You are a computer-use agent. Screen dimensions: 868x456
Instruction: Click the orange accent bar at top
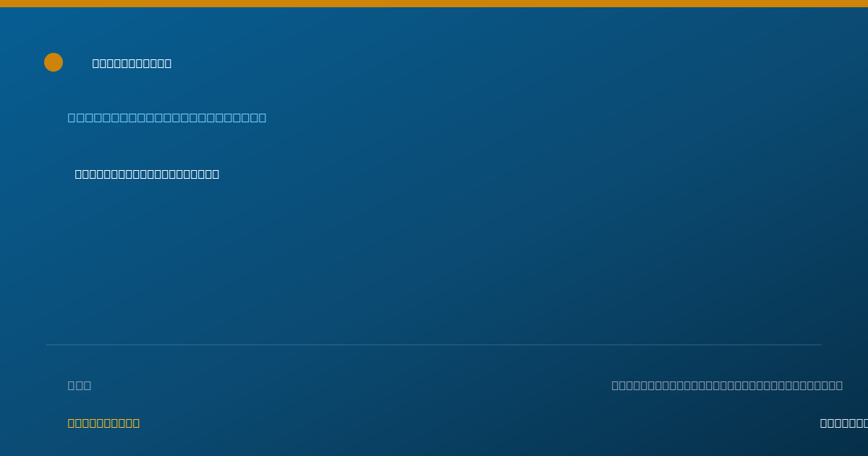click(434, 4)
